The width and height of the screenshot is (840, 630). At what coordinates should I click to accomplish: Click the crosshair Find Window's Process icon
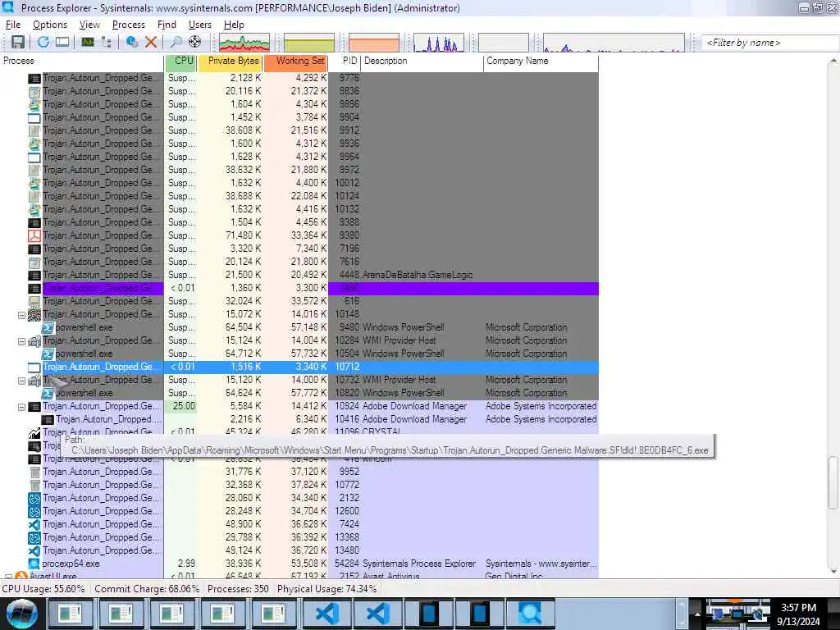coord(195,42)
